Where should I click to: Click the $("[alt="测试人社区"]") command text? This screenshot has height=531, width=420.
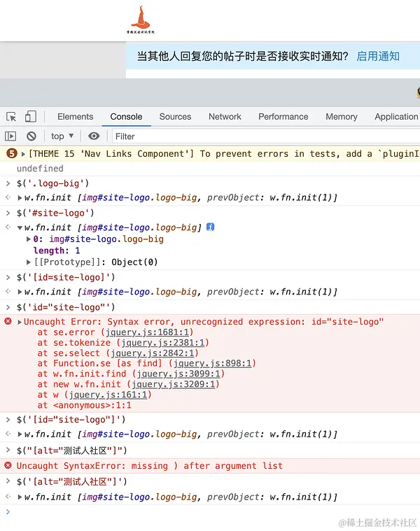[x=72, y=451]
